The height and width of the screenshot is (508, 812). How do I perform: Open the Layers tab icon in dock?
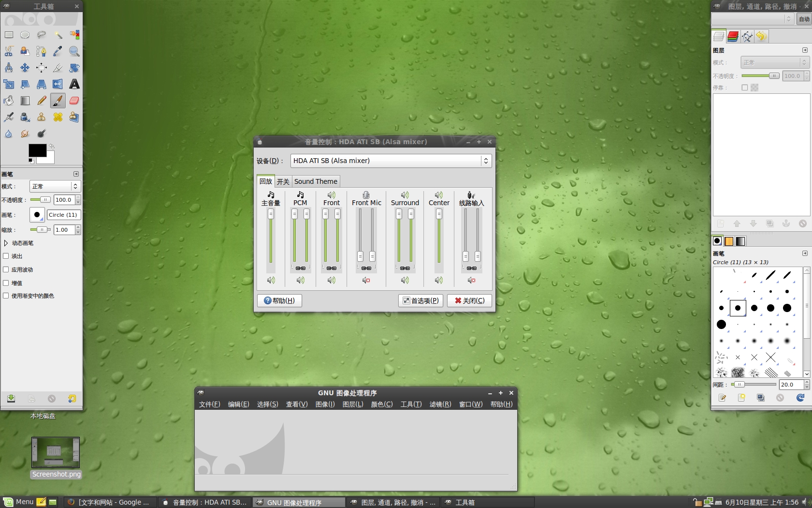point(719,36)
